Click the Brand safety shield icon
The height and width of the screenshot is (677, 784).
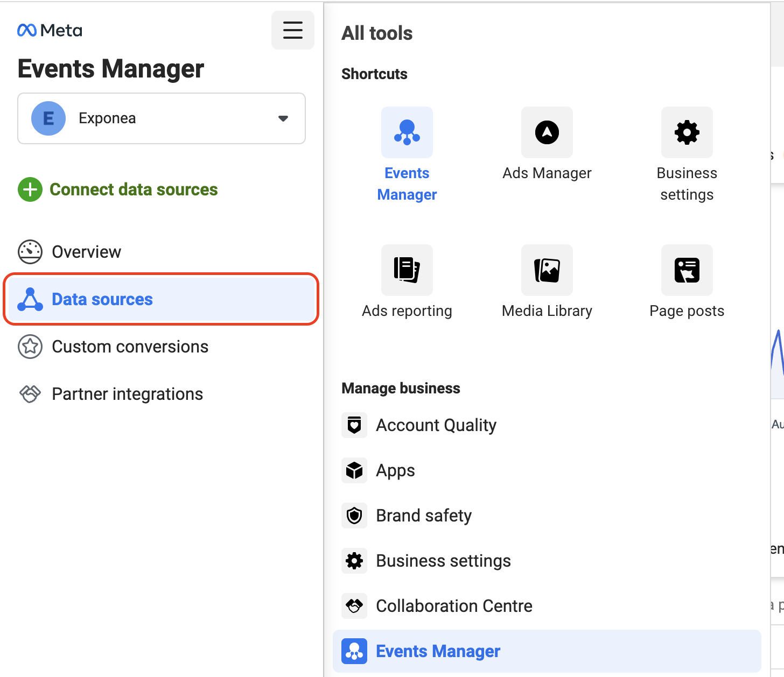354,516
